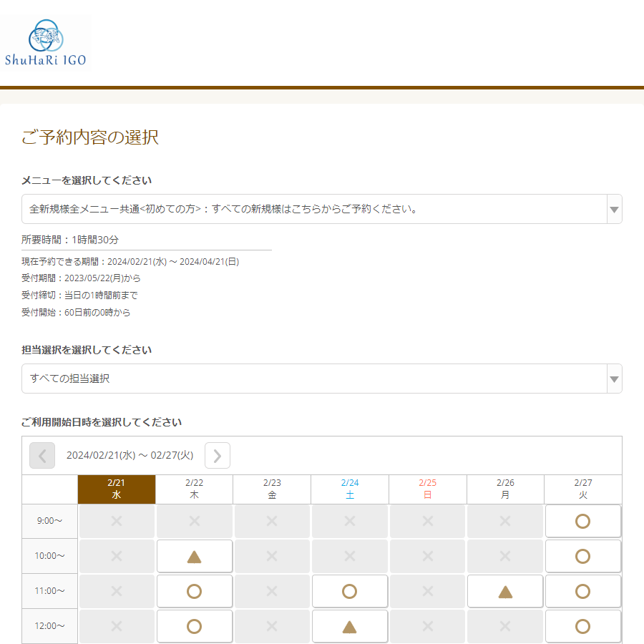Click the ShuHaRi IGO logo
Image resolution: width=644 pixels, height=644 pixels.
click(x=46, y=43)
